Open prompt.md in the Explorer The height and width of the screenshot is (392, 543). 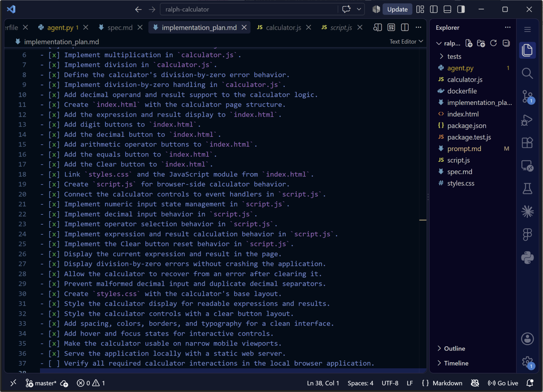(x=464, y=149)
